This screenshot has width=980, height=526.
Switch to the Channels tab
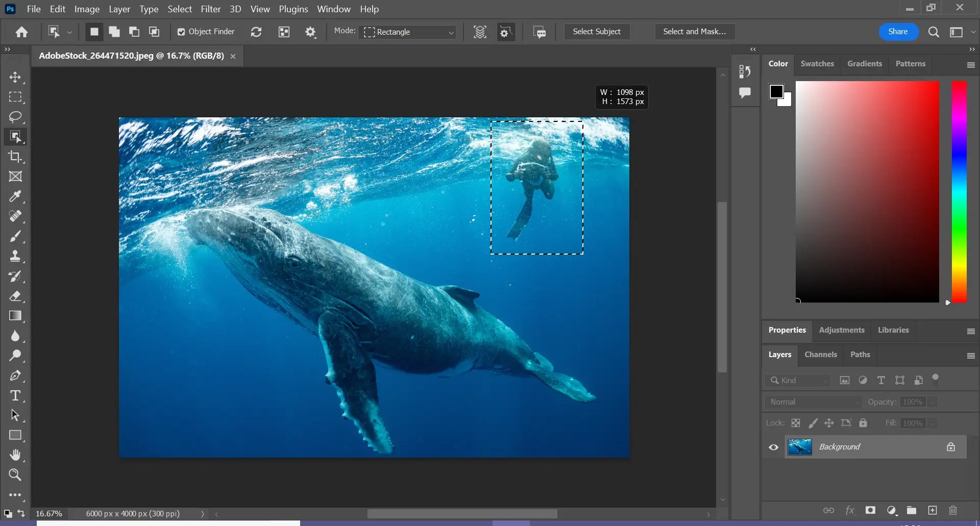820,355
